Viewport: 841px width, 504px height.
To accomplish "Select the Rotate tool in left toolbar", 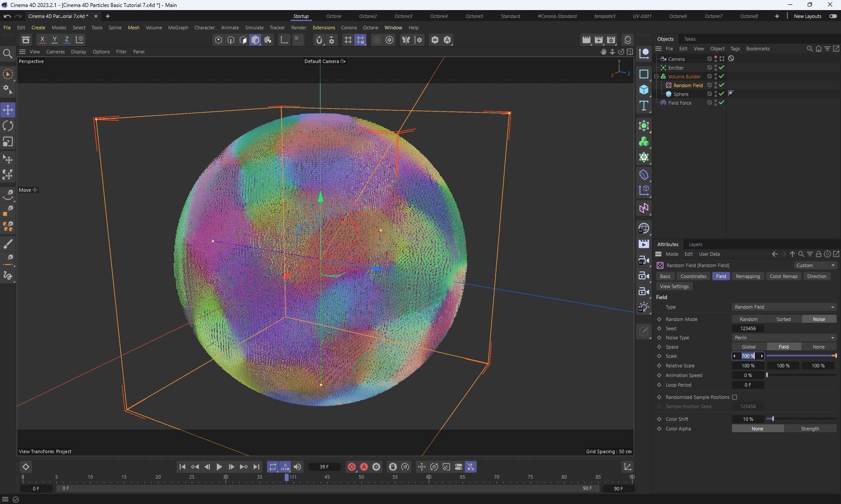I will coord(8,126).
